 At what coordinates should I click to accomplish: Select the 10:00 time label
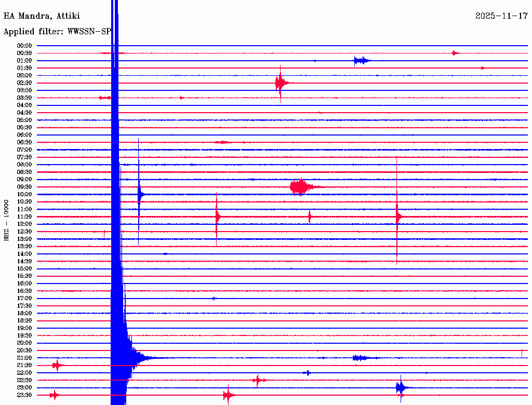pyautogui.click(x=24, y=194)
